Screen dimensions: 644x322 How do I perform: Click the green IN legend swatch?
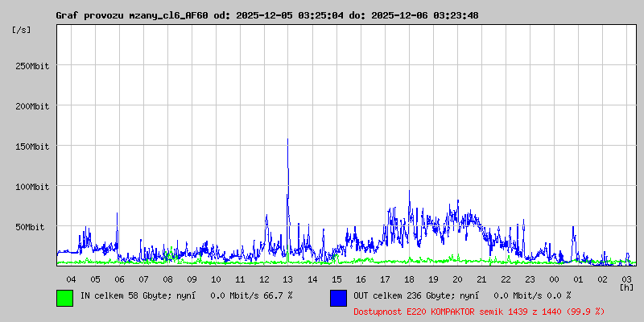(x=64, y=298)
